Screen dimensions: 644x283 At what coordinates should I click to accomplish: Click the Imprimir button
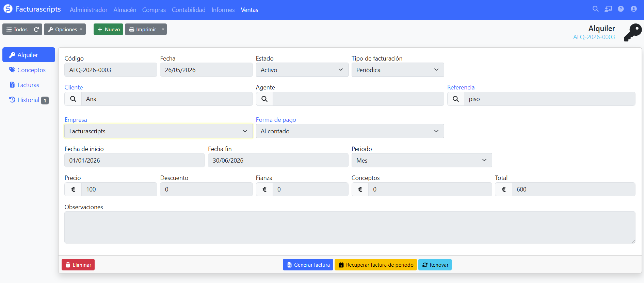click(x=142, y=29)
